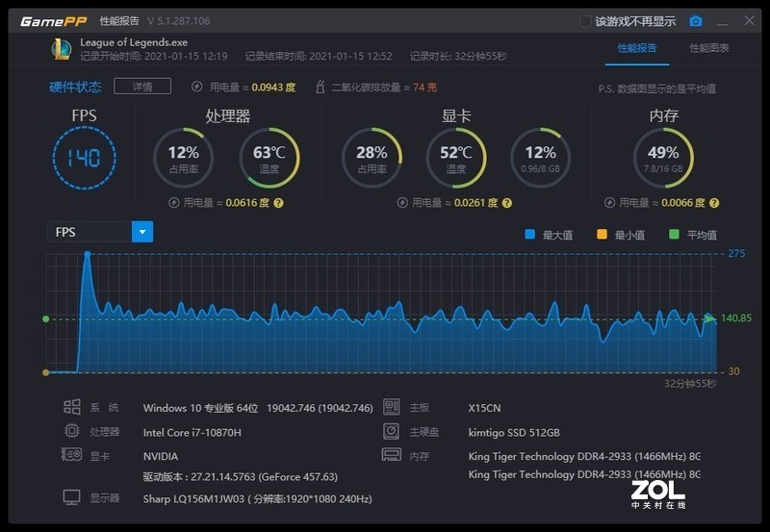Click the orange 最小值 legend swatch
The height and width of the screenshot is (532, 770).
click(x=602, y=234)
